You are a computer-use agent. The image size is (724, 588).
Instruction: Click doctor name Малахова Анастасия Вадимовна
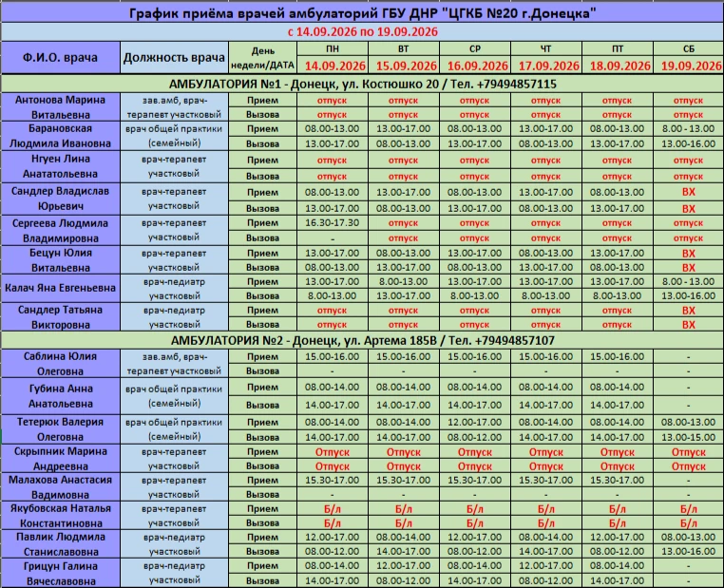(x=61, y=487)
